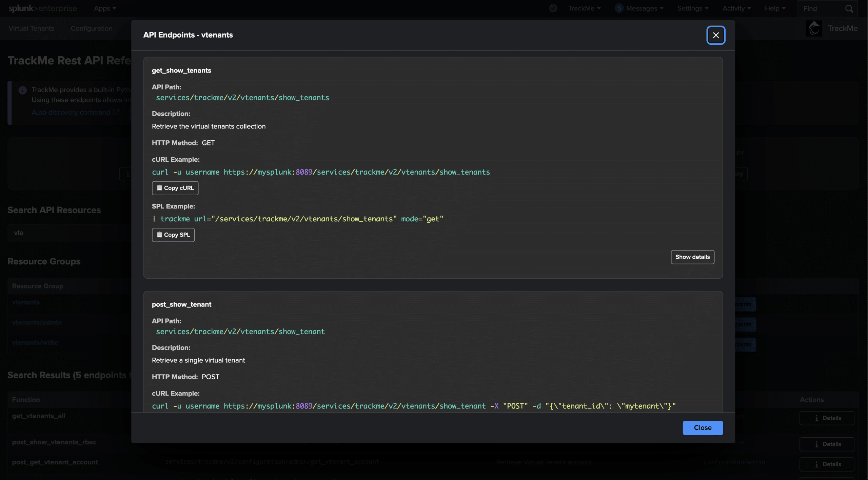Click the green health status icon
The height and width of the screenshot is (480, 868).
pyautogui.click(x=553, y=8)
